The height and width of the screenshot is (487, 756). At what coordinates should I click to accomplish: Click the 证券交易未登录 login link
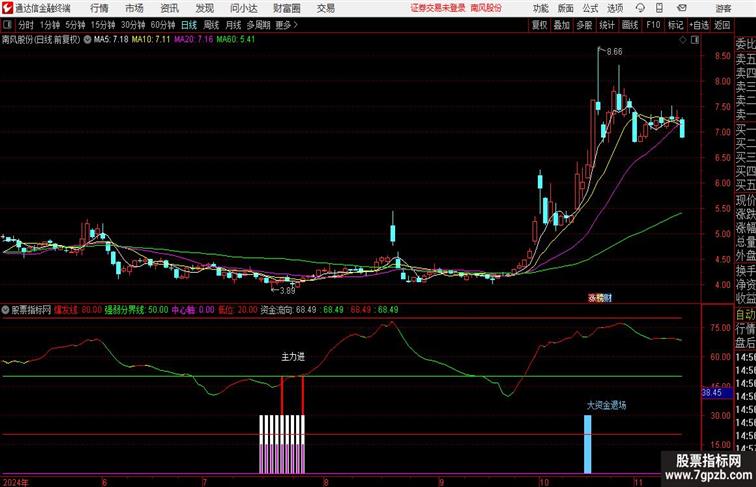tap(438, 8)
